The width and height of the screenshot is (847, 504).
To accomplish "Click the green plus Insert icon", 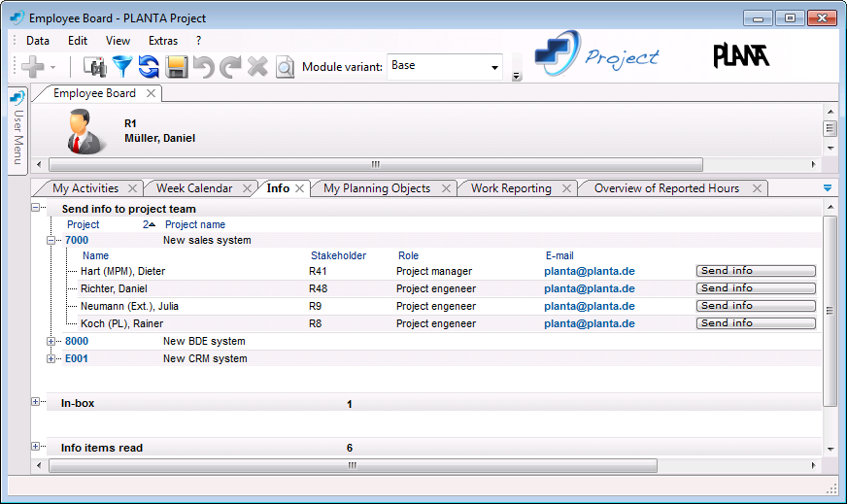I will [33, 67].
